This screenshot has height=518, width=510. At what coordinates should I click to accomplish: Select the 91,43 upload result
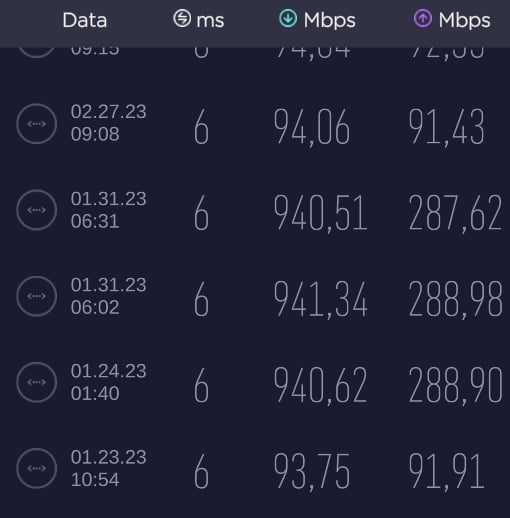(x=447, y=127)
